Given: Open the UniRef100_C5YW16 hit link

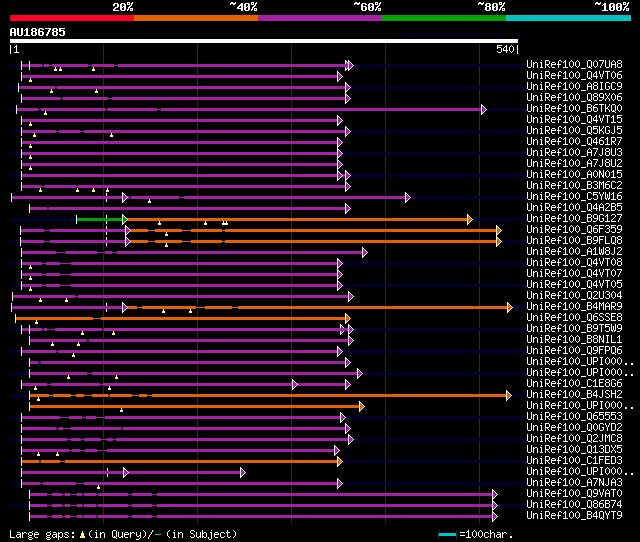Looking at the screenshot, I should tap(574, 196).
